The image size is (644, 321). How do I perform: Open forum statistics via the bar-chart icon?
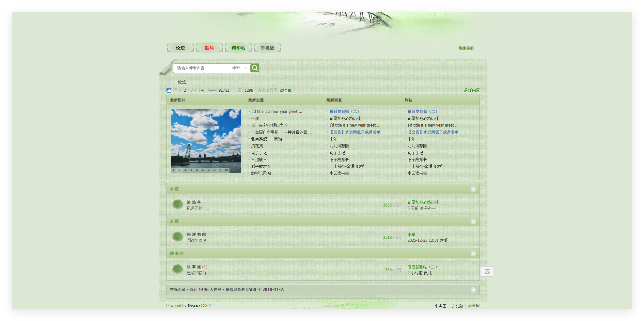click(x=169, y=90)
